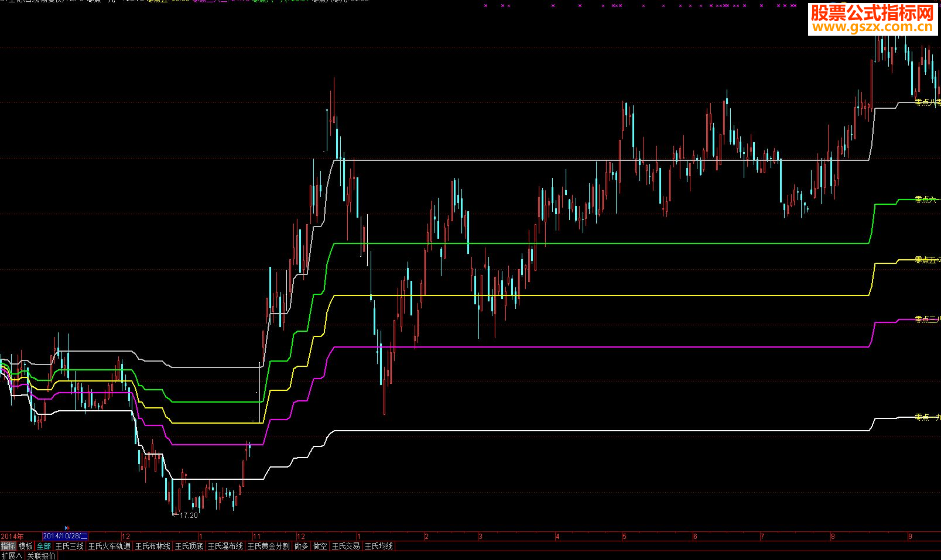Viewport: 941px width, 560px height.
Task: Open the 关联报价 tab
Action: click(x=42, y=556)
